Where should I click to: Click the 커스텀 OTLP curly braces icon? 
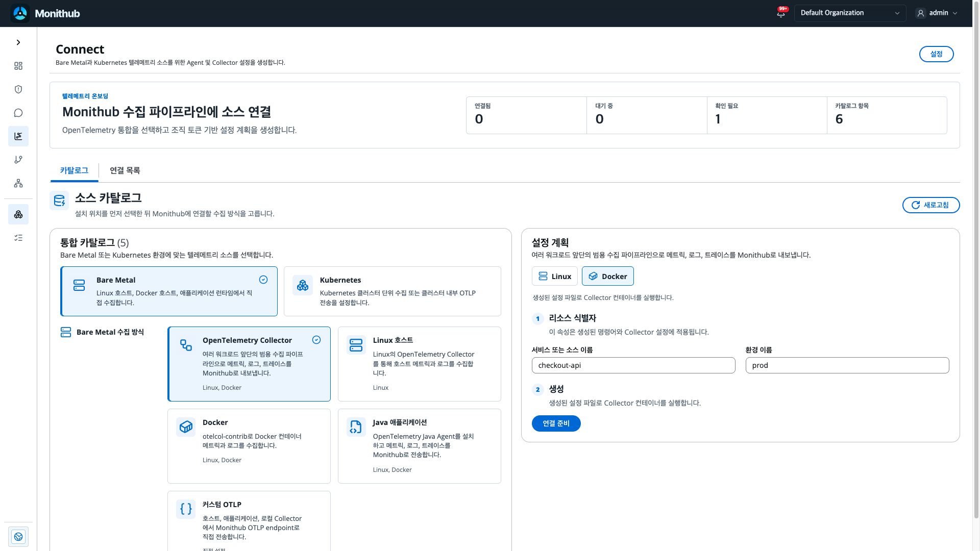pyautogui.click(x=186, y=509)
